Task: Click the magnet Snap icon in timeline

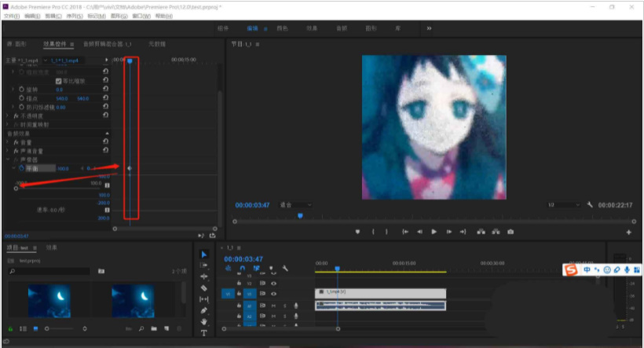Action: tap(243, 269)
